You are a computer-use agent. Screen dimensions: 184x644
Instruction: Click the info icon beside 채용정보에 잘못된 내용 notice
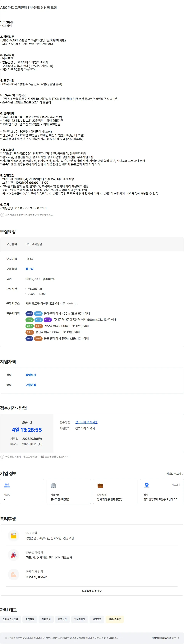(2, 215)
